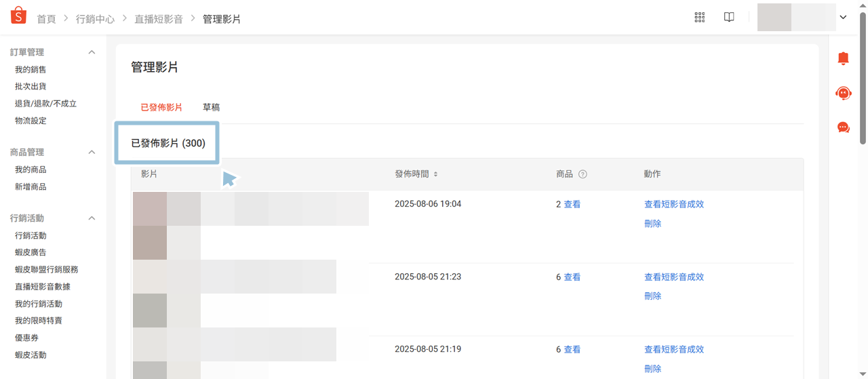Collapse the 訂單管理 sidebar section
The height and width of the screenshot is (379, 868).
point(92,52)
